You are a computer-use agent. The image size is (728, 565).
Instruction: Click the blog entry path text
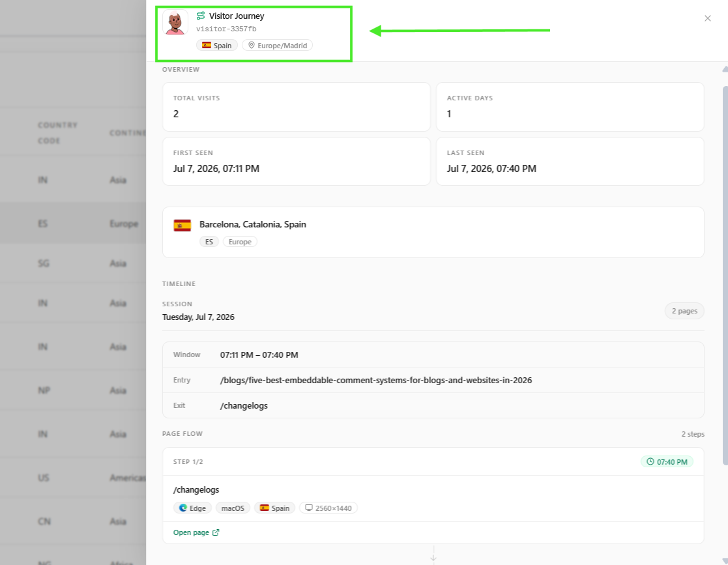coord(375,380)
